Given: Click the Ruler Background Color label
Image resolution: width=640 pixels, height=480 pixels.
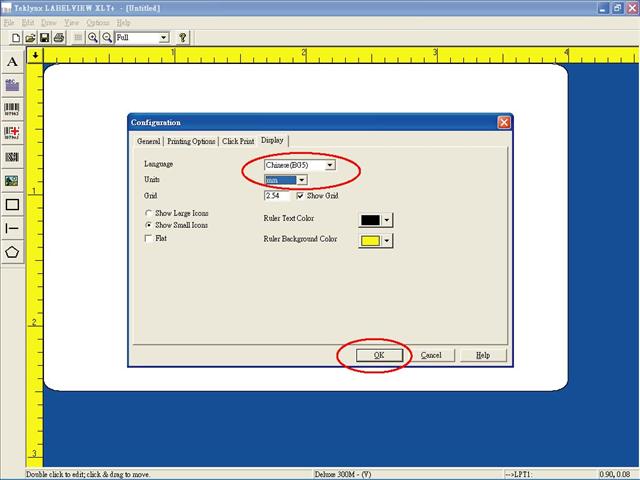Looking at the screenshot, I should click(x=300, y=239).
